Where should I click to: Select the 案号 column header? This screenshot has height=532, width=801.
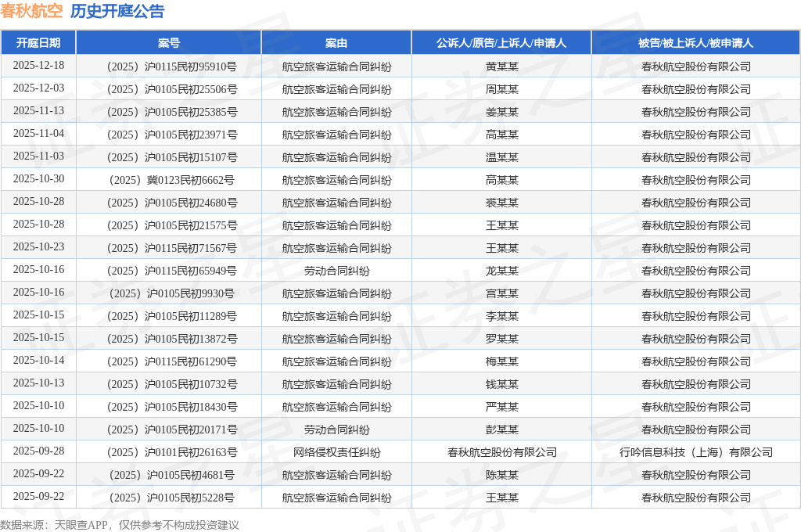[x=169, y=43]
